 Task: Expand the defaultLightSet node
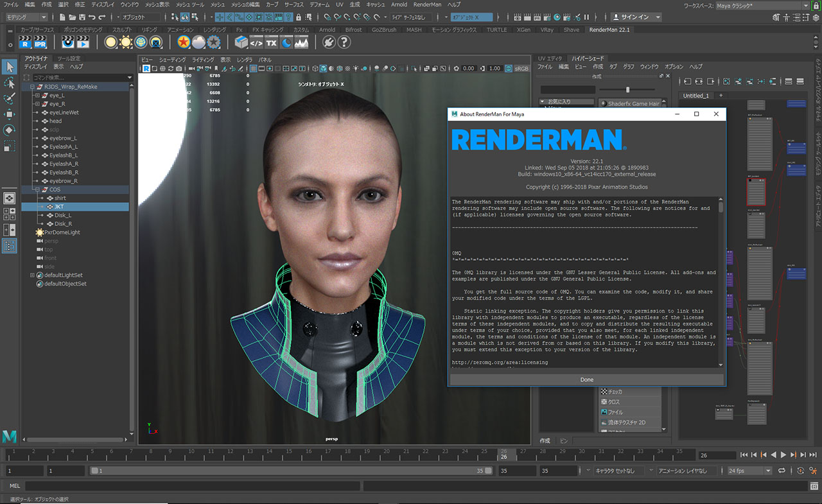[32, 275]
